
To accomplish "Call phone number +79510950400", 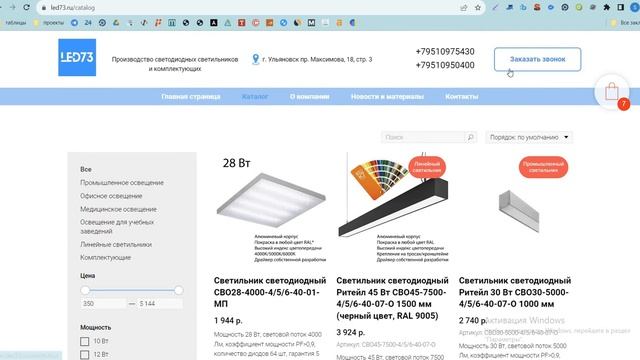I will click(445, 65).
